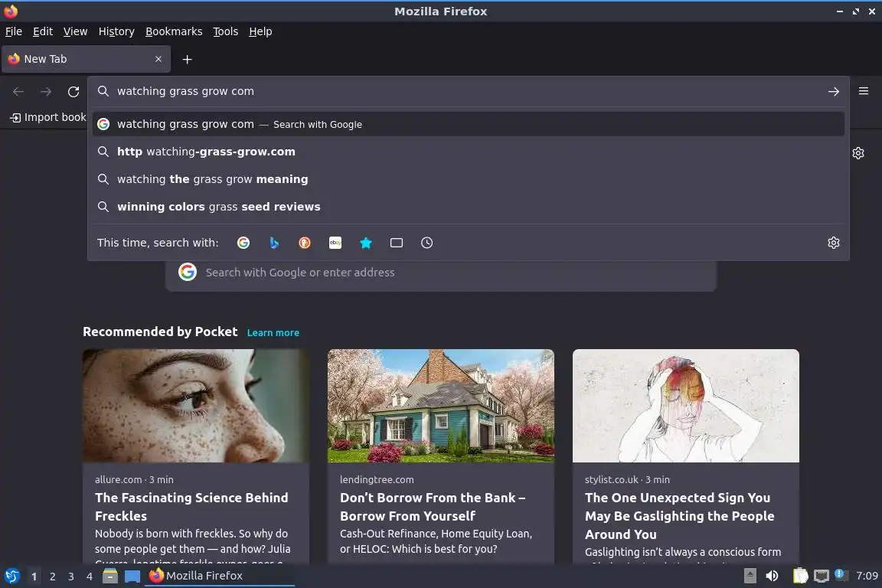
Task: Search open tabs using the tab icon
Action: 397,243
